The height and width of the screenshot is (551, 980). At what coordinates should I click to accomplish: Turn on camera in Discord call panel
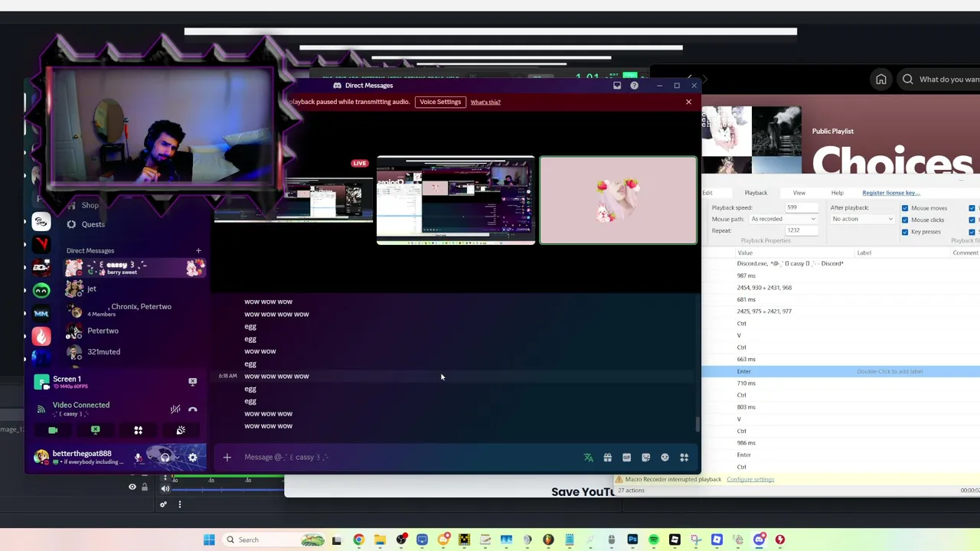[53, 430]
